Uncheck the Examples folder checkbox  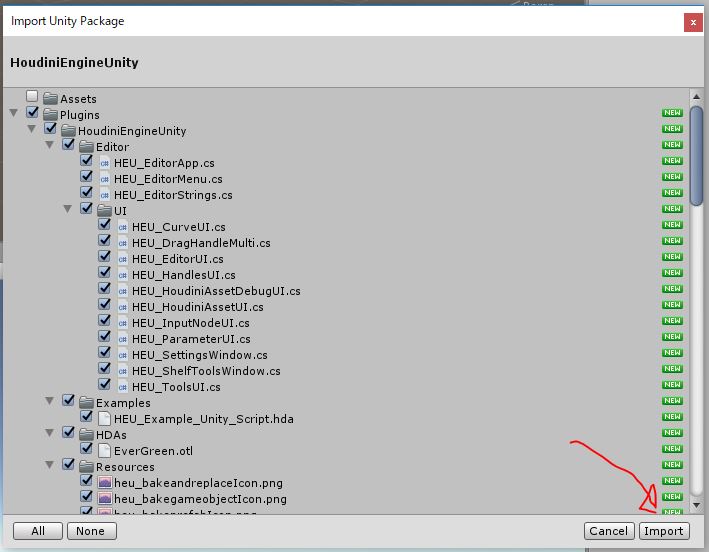pyautogui.click(x=68, y=400)
